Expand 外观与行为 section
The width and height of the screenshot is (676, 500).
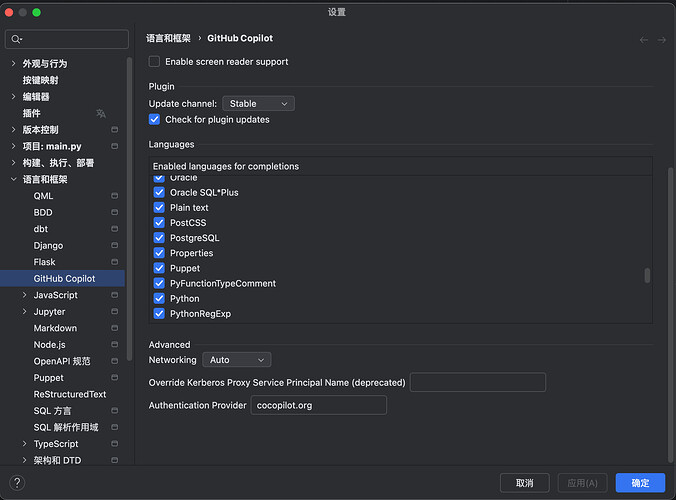pos(13,63)
